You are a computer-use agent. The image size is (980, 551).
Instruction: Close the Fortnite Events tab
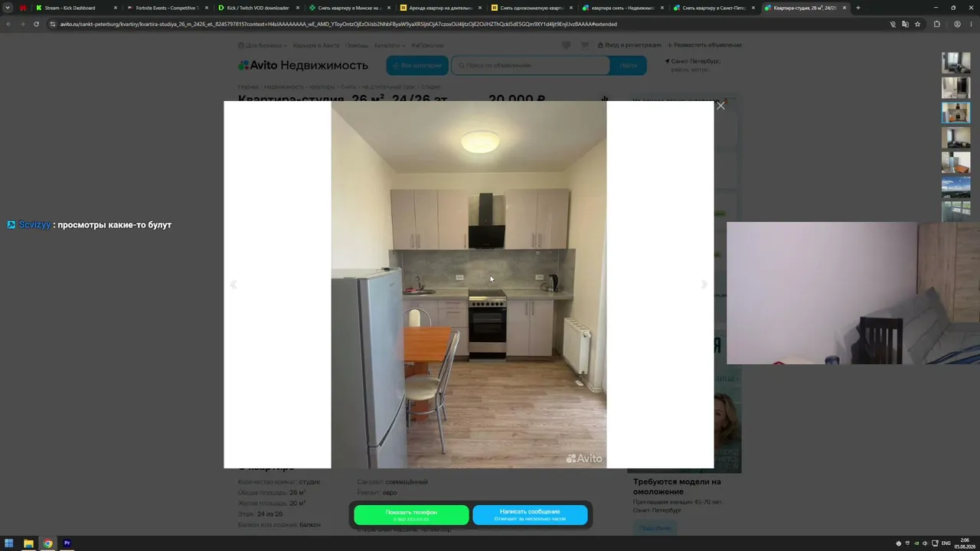coord(207,8)
